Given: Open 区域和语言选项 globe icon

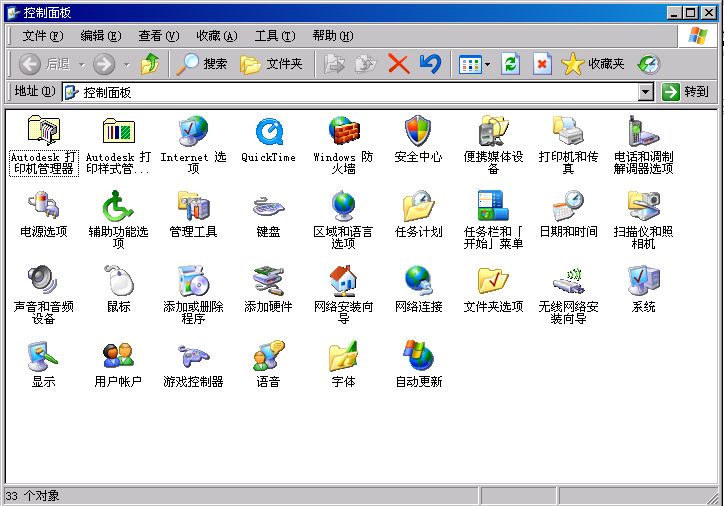Looking at the screenshot, I should pos(344,205).
